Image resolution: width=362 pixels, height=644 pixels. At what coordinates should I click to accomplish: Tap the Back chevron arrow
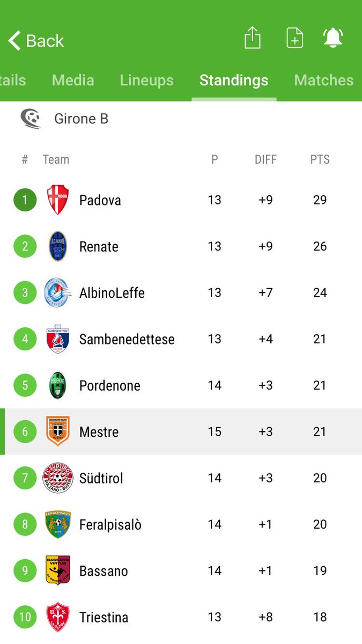pyautogui.click(x=14, y=41)
